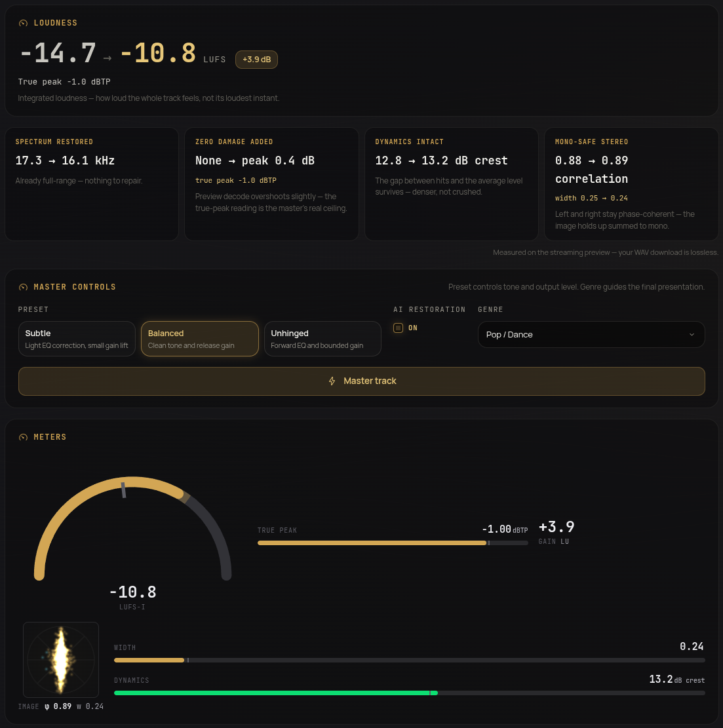723x728 pixels.
Task: Click the -10.8 mastered loudness value
Action: point(158,53)
